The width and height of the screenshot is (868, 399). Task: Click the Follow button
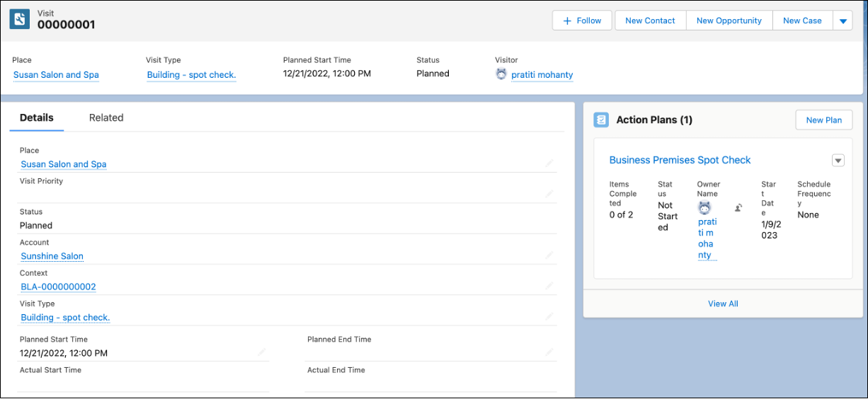point(582,21)
